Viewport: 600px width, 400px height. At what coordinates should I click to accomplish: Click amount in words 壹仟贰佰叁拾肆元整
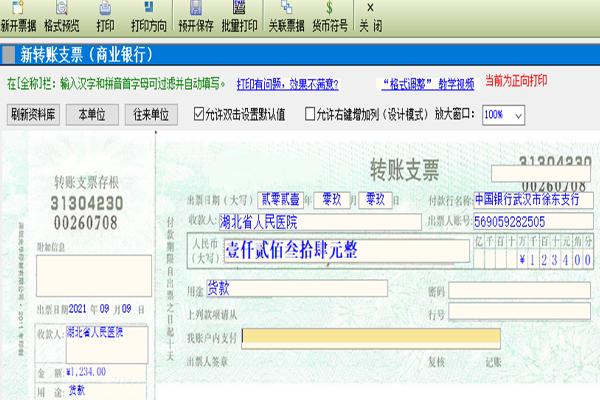347,250
